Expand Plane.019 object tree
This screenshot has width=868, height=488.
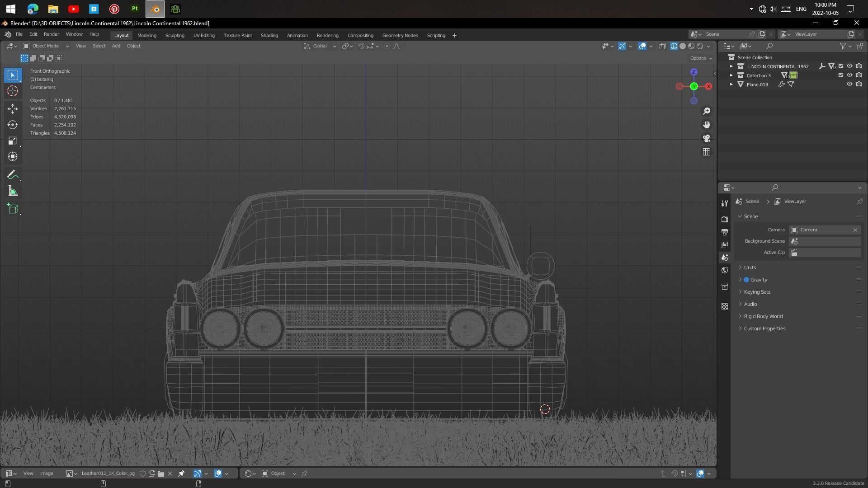(731, 84)
